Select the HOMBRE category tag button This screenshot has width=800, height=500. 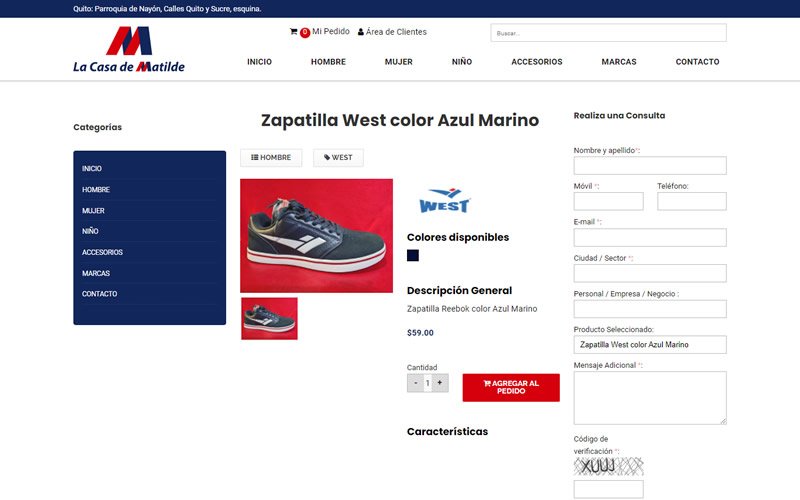click(271, 158)
